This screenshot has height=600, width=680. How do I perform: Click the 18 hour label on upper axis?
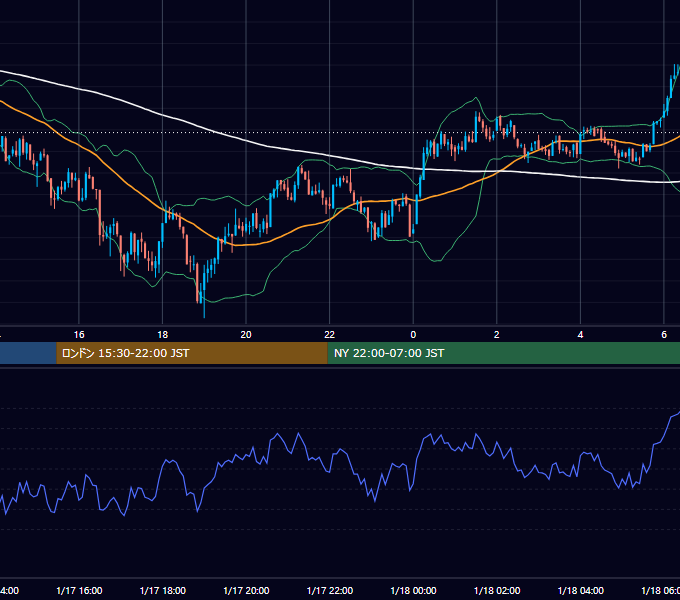pos(162,335)
